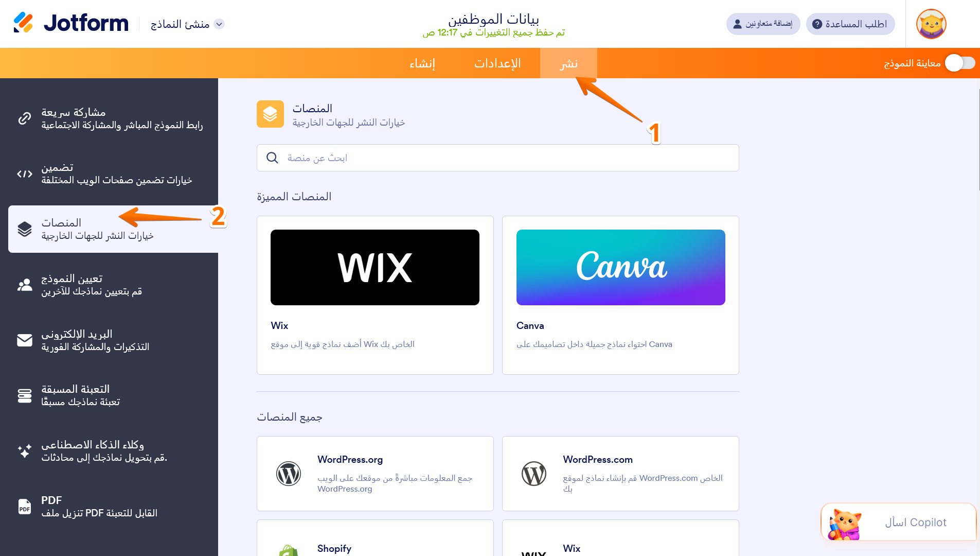Screen dimensions: 980x556
Task: Click the add collaborators person icon
Action: pos(737,24)
